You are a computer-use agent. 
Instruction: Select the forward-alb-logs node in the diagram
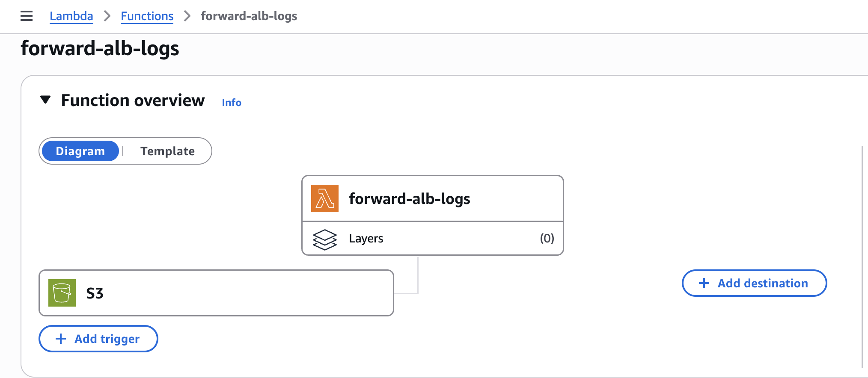click(x=432, y=198)
